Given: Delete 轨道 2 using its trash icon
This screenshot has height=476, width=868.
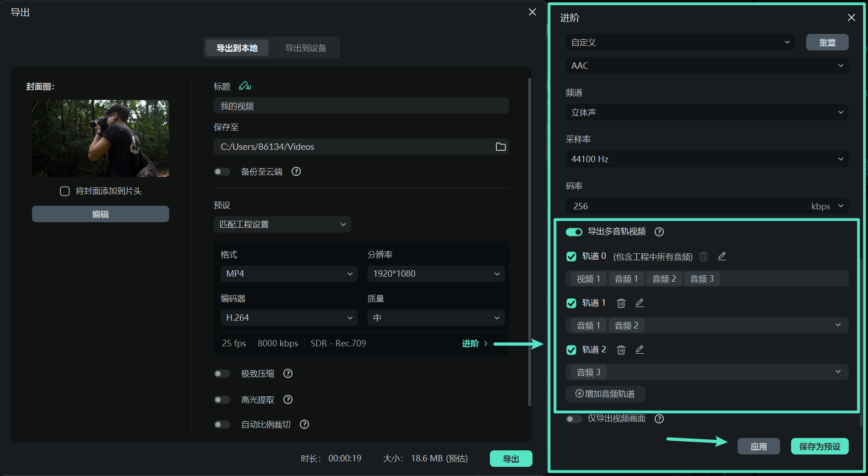Looking at the screenshot, I should pyautogui.click(x=621, y=350).
